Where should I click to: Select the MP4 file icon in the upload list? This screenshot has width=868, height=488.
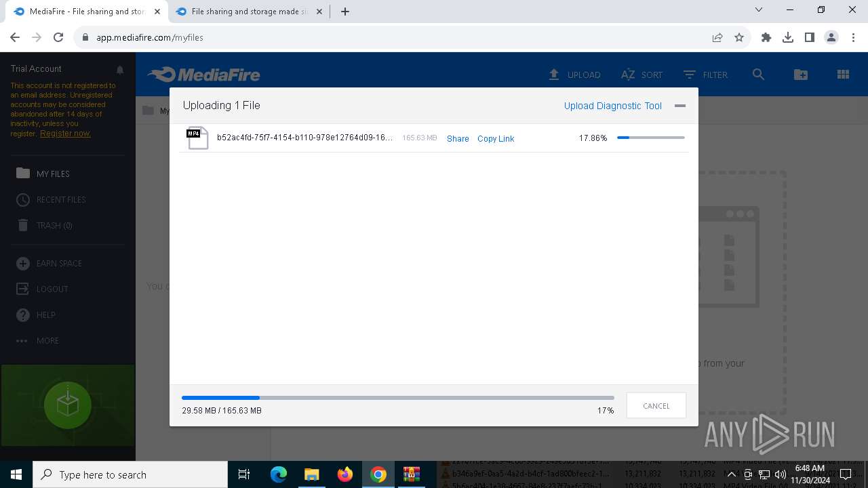(197, 138)
